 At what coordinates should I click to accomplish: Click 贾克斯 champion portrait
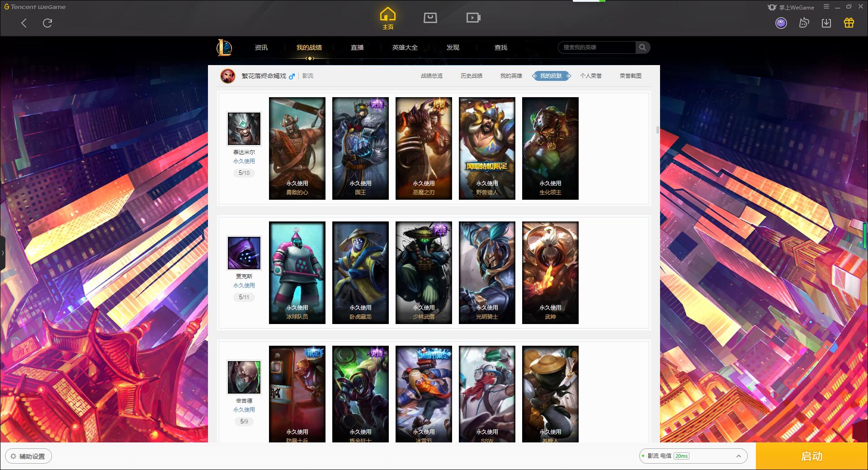pos(244,253)
